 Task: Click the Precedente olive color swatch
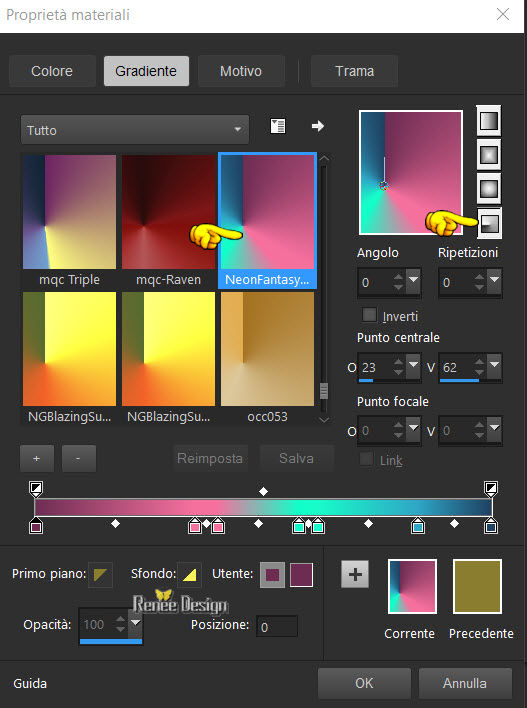click(x=477, y=587)
